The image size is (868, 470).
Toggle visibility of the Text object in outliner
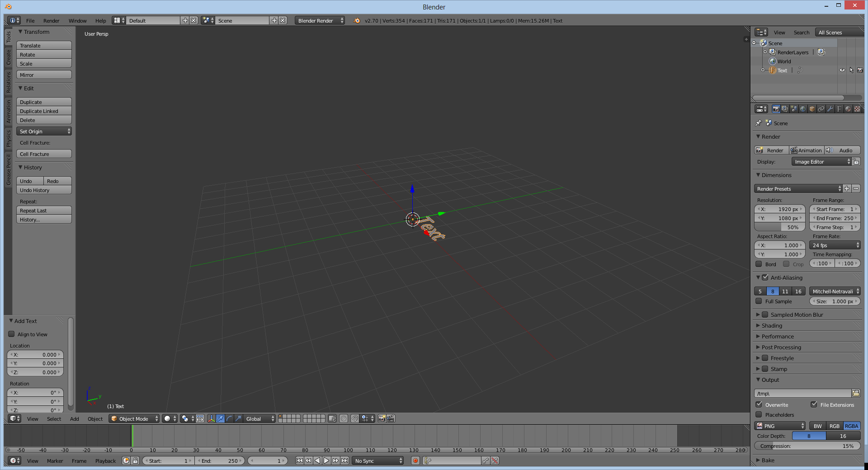click(842, 70)
